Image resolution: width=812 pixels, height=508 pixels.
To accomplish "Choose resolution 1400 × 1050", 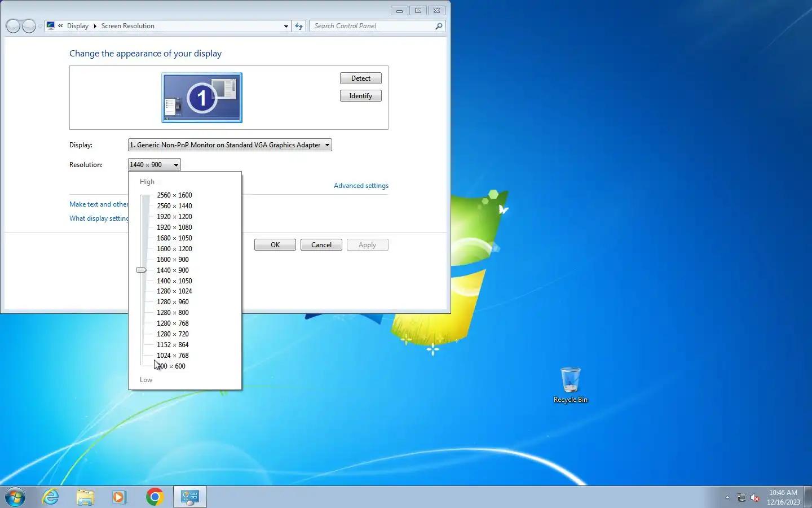I will (x=174, y=281).
